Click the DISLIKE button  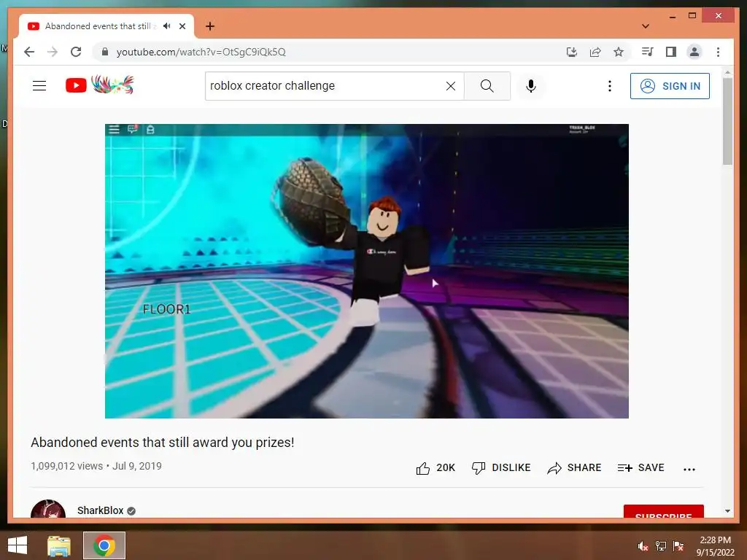tap(501, 468)
